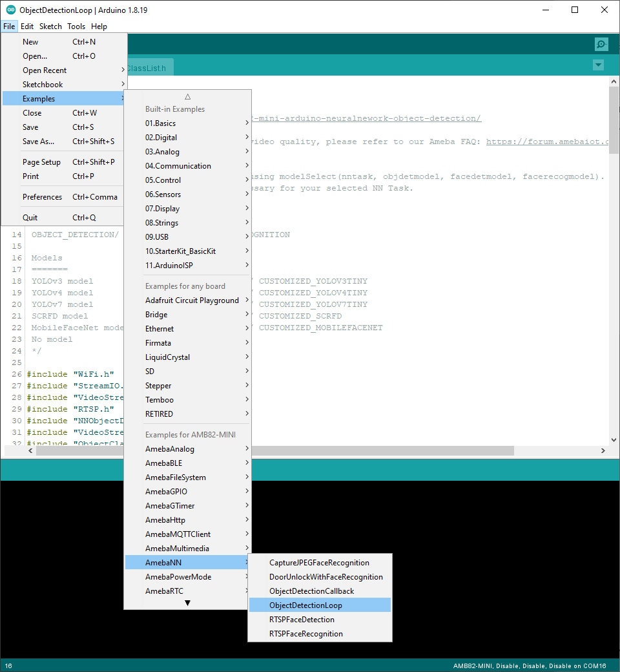Image resolution: width=620 pixels, height=672 pixels.
Task: Open the Tools menu
Action: point(76,26)
